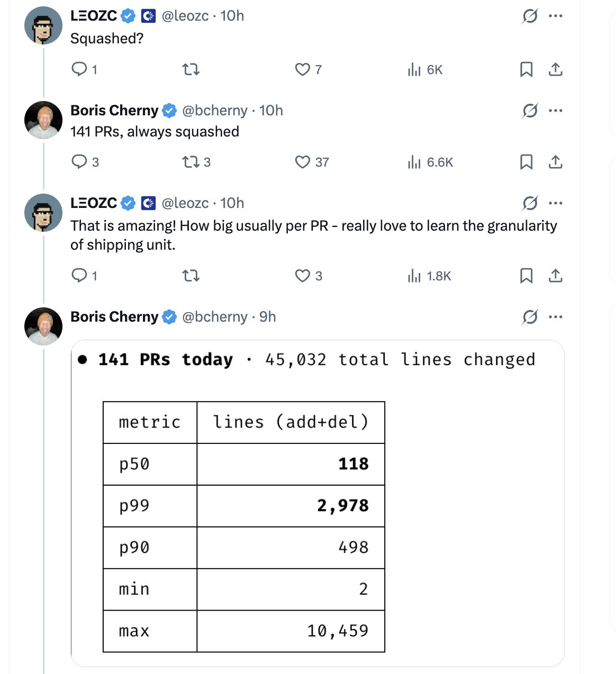Image resolution: width=616 pixels, height=674 pixels.
Task: Click LEOZC's verified badge
Action: [129, 15]
